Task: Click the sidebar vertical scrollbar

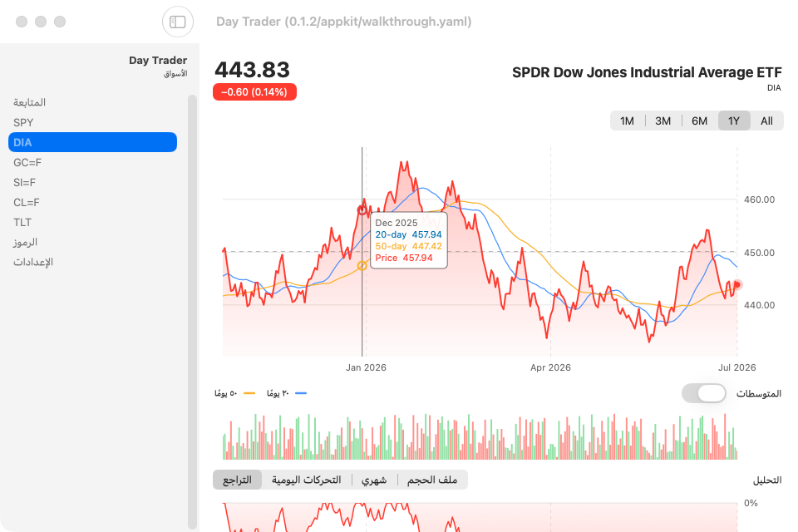Action: point(192,312)
